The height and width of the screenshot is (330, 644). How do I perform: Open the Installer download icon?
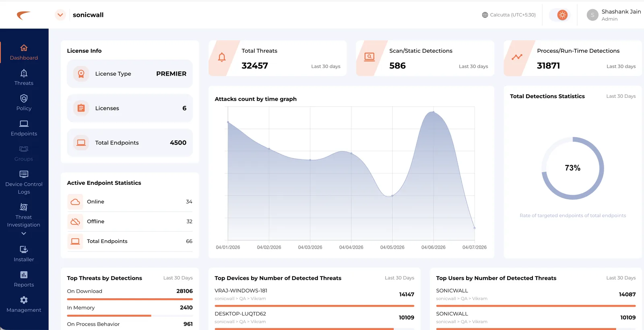coord(24,250)
